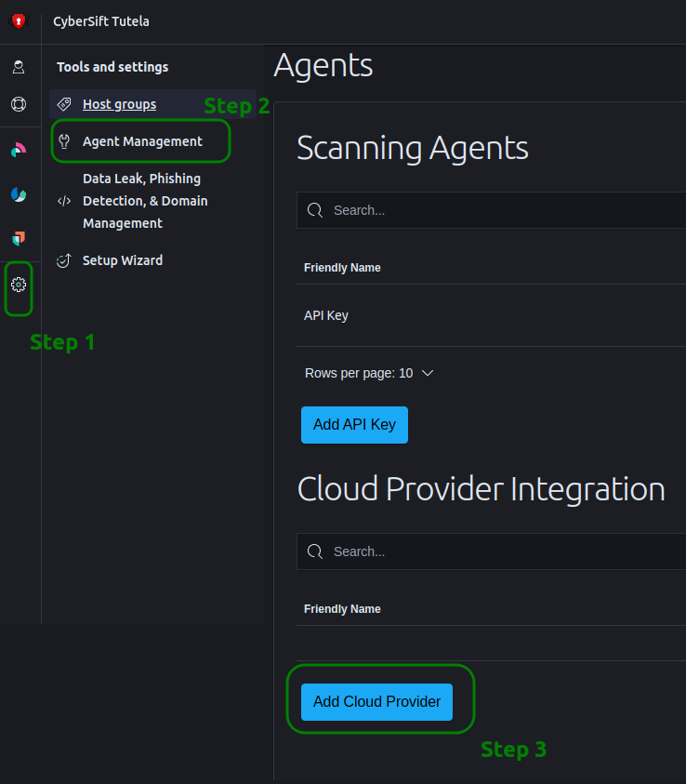This screenshot has width=686, height=784.
Task: Click the Cloud Provider Integration heading
Action: click(482, 488)
